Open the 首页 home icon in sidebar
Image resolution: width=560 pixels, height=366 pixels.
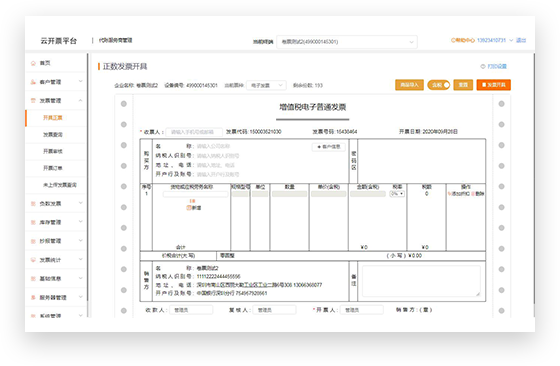tap(33, 63)
